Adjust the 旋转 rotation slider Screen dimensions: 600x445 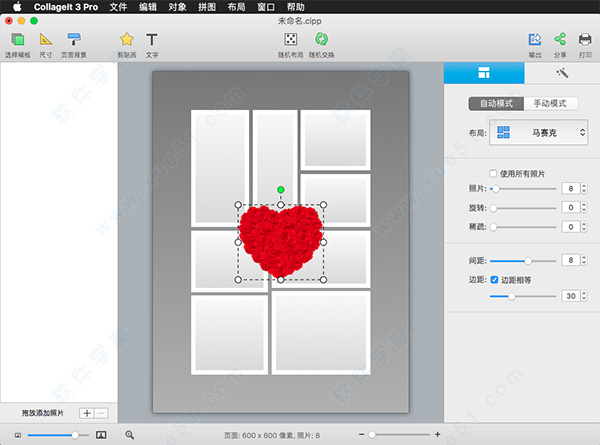(x=523, y=208)
